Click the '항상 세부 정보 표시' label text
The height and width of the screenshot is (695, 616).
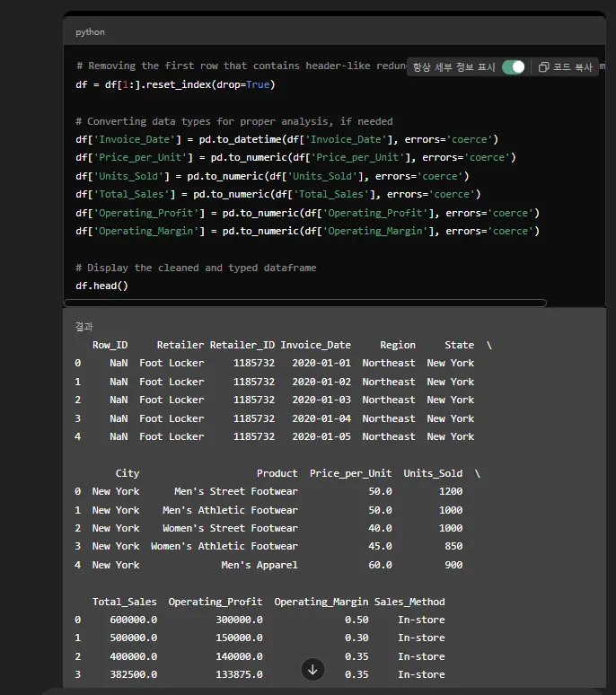pos(453,67)
